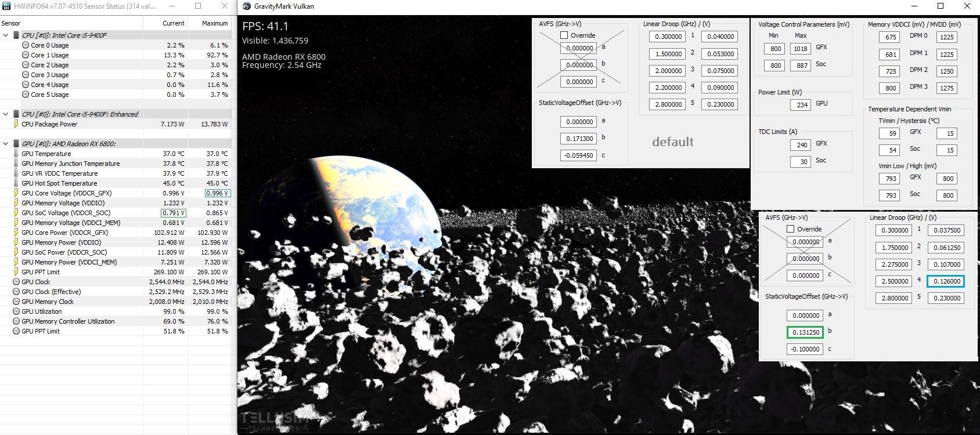Close the HWiNFO64 Sensor Status window
Viewport: 980px width, 435px height.
pyautogui.click(x=224, y=6)
